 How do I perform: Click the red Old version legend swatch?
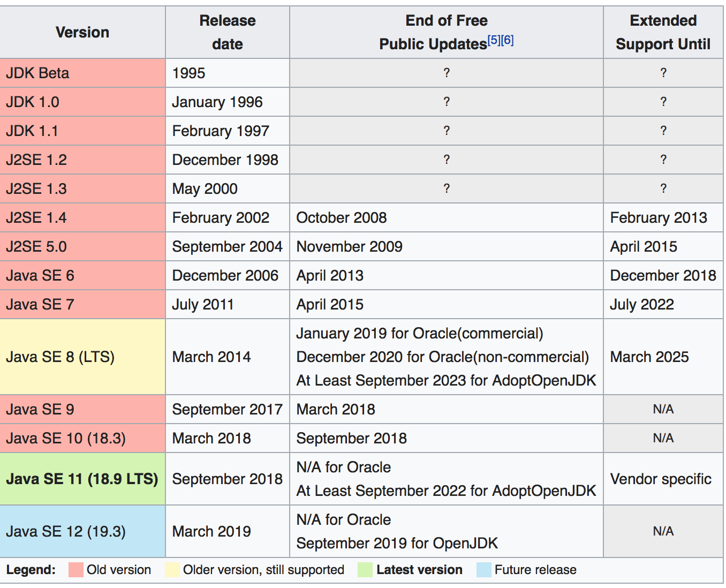click(75, 570)
